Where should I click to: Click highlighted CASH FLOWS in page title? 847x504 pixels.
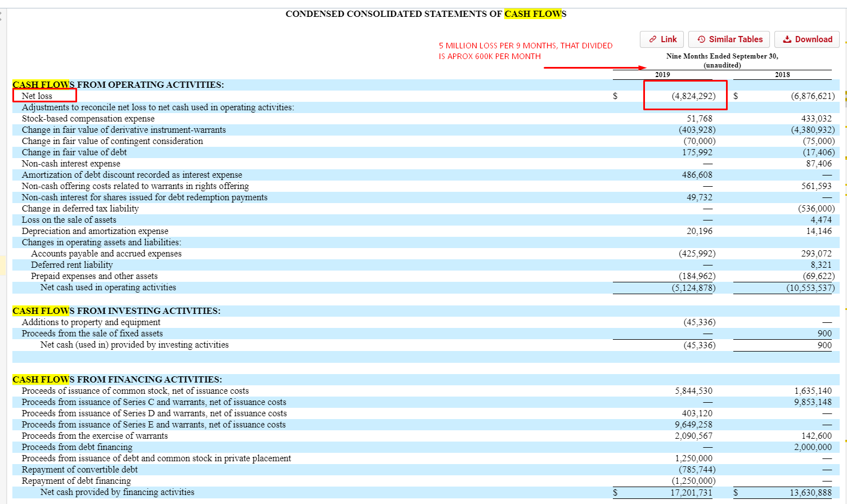(x=535, y=14)
